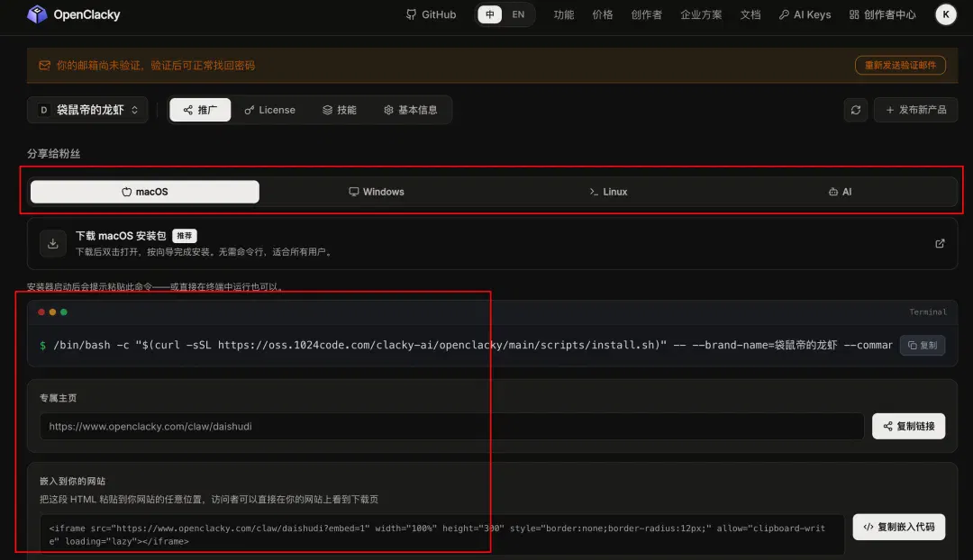Open the 价格 navigation item
This screenshot has width=973, height=560.
point(602,14)
